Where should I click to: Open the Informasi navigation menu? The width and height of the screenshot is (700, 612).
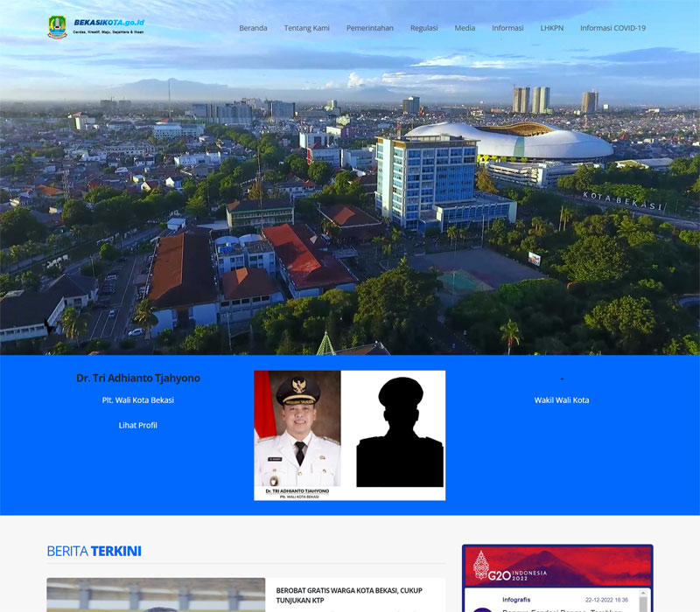click(x=507, y=28)
